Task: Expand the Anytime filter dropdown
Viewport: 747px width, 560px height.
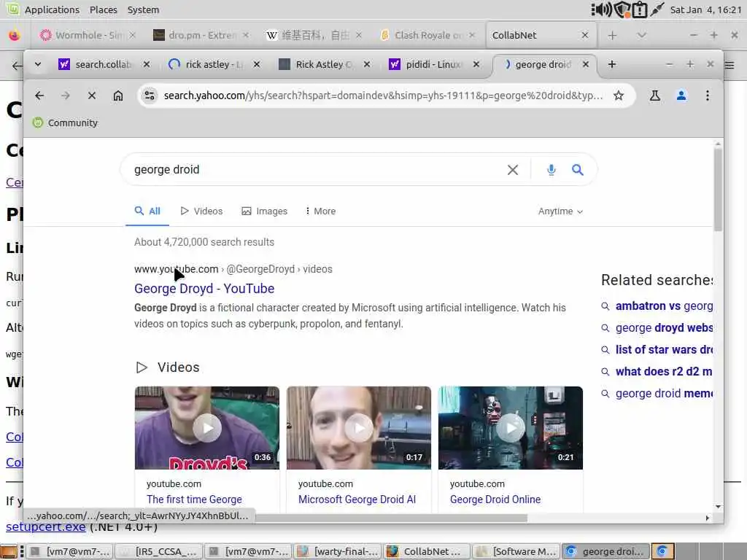Action: coord(560,211)
